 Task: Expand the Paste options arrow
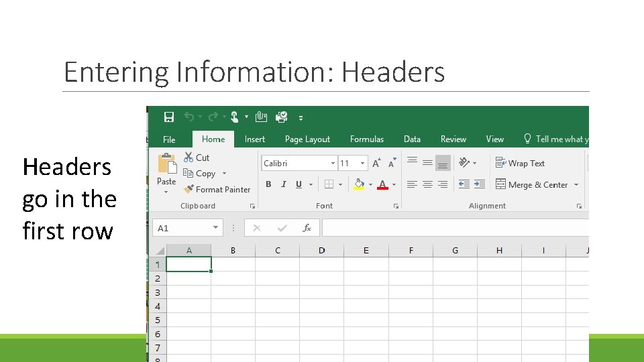(166, 192)
